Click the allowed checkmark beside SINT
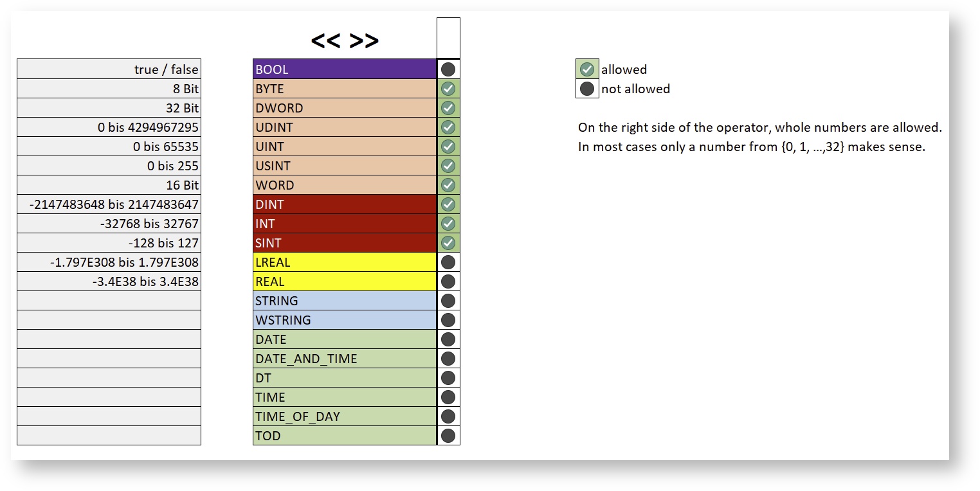The height and width of the screenshot is (491, 980). tap(448, 243)
